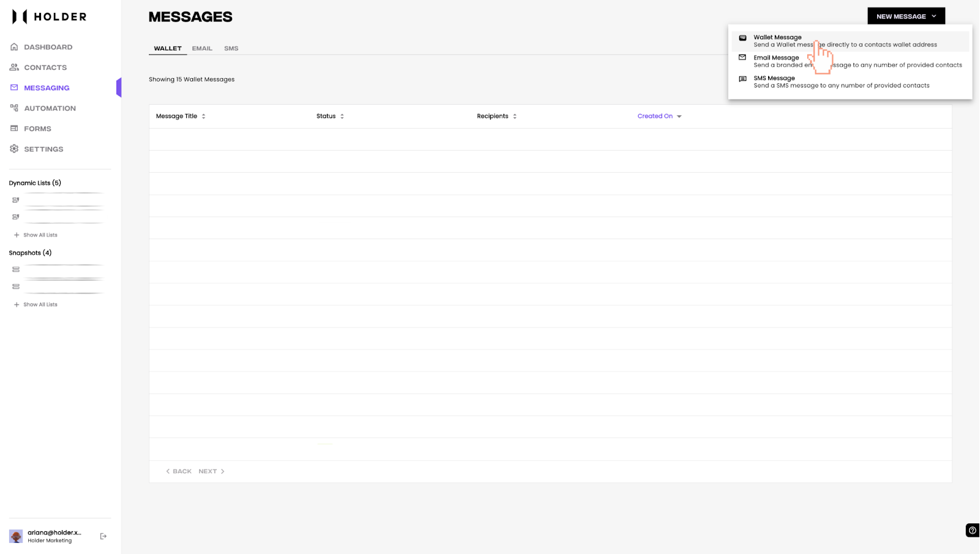Go to Next page of messages
This screenshot has height=554, width=980.
(211, 471)
